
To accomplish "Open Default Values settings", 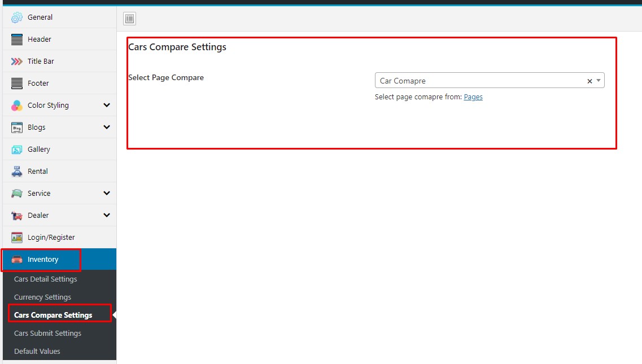I will tap(37, 352).
